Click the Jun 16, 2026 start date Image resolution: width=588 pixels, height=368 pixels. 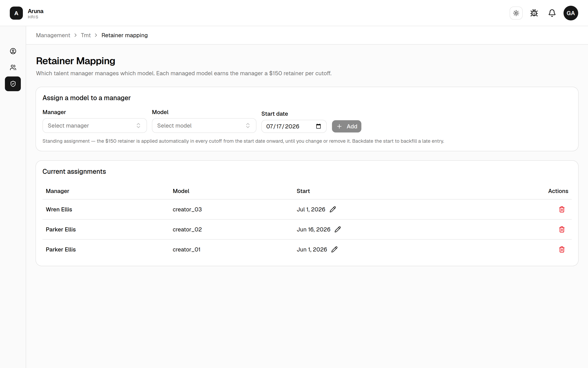point(313,230)
